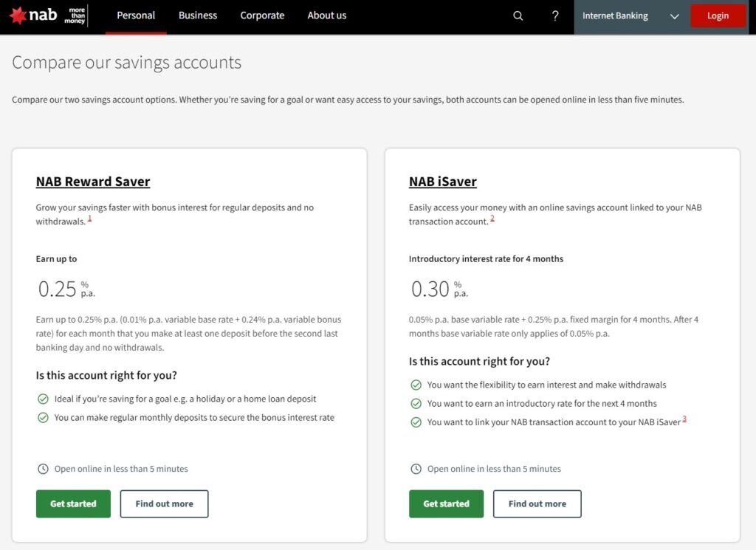Click 'Compare our two savings account options' paragraph
The height and width of the screenshot is (550, 756).
pos(348,100)
